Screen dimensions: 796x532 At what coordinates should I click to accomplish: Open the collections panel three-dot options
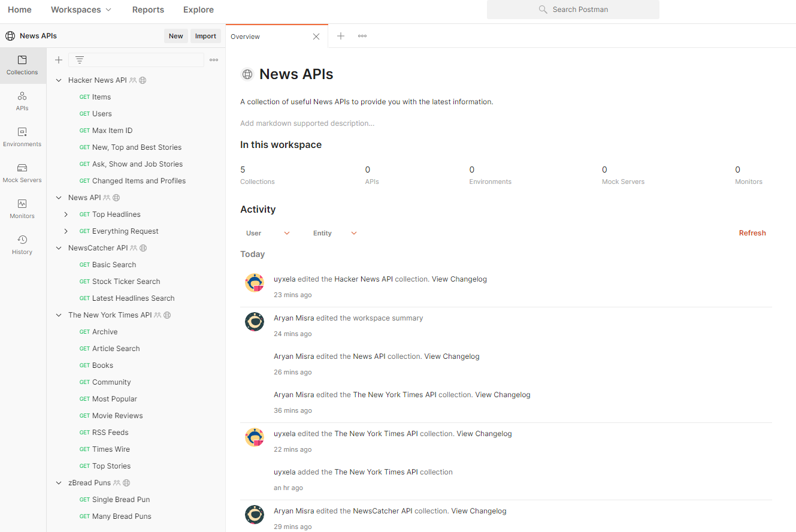coord(214,60)
